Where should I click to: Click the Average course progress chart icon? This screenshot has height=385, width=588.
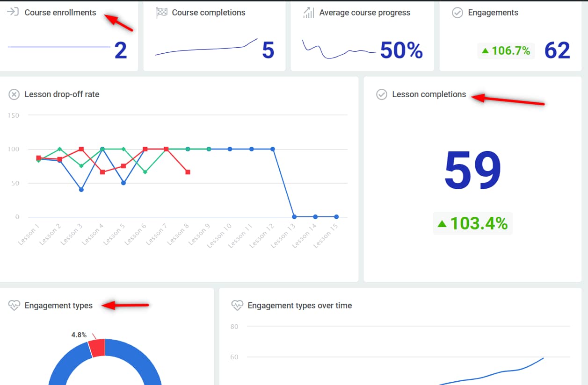click(309, 13)
